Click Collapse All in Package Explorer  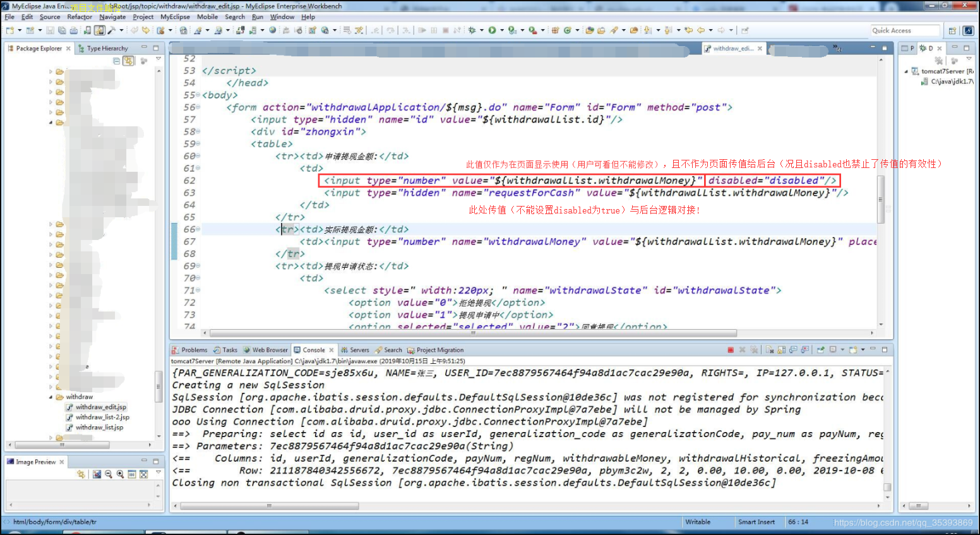[x=116, y=61]
